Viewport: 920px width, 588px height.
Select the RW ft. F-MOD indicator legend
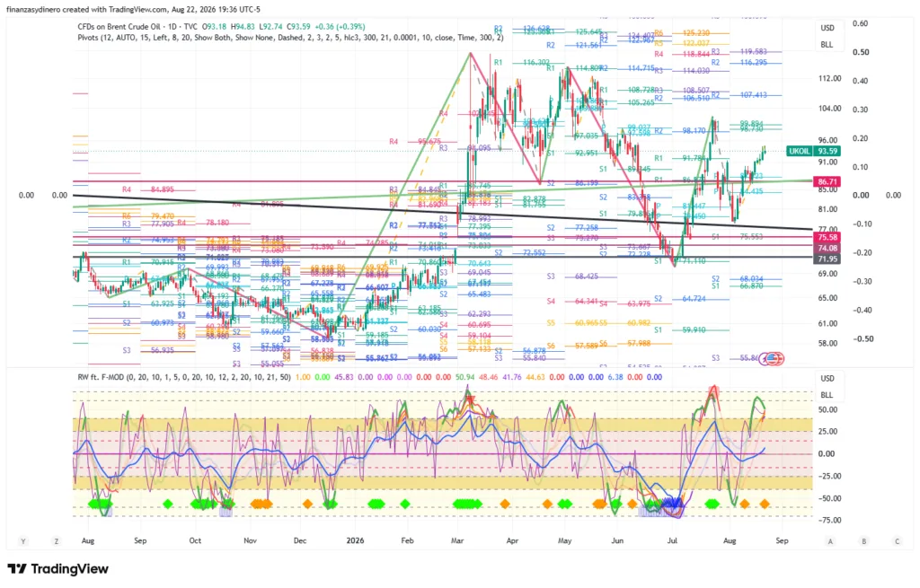coord(183,377)
